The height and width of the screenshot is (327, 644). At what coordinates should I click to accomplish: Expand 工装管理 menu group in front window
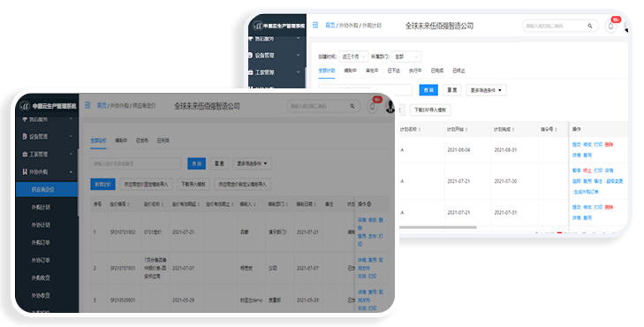coord(71,154)
